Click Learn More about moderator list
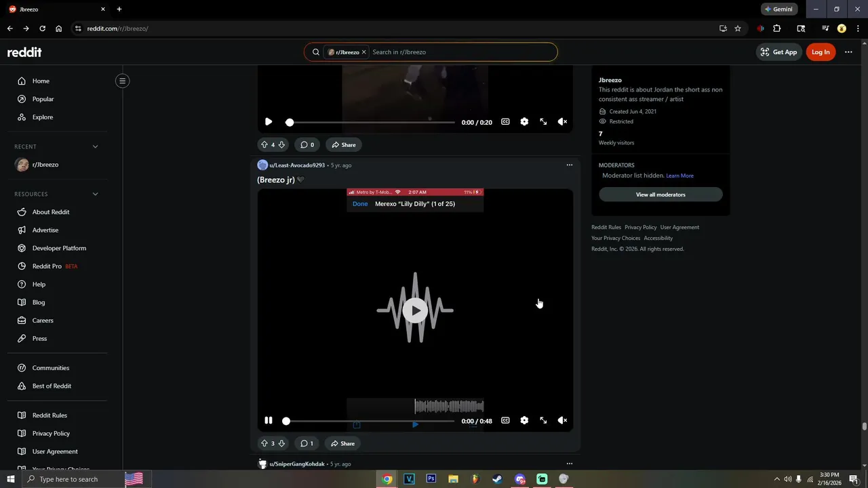This screenshot has height=488, width=868. 679,176
